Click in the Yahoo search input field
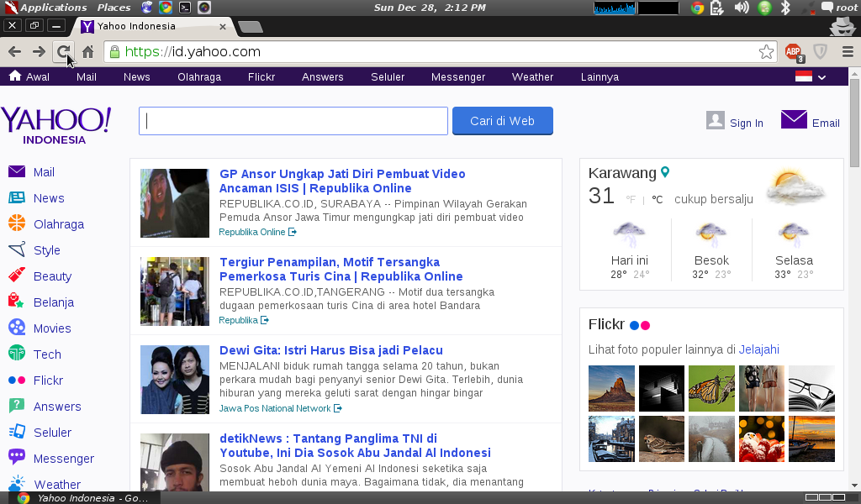861x504 pixels. (293, 121)
